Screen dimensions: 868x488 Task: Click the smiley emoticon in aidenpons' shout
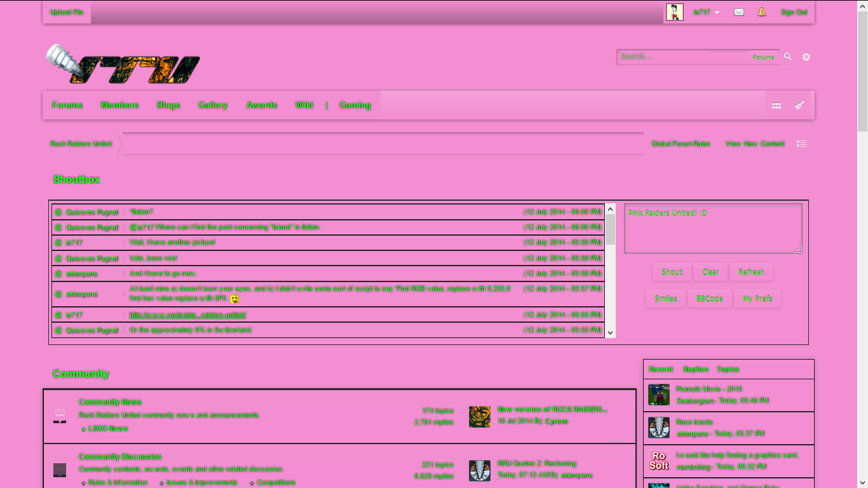coord(234,299)
